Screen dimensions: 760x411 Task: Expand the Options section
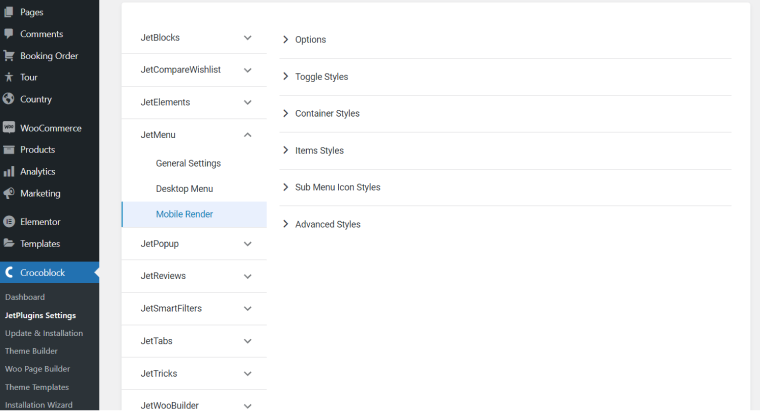point(505,40)
